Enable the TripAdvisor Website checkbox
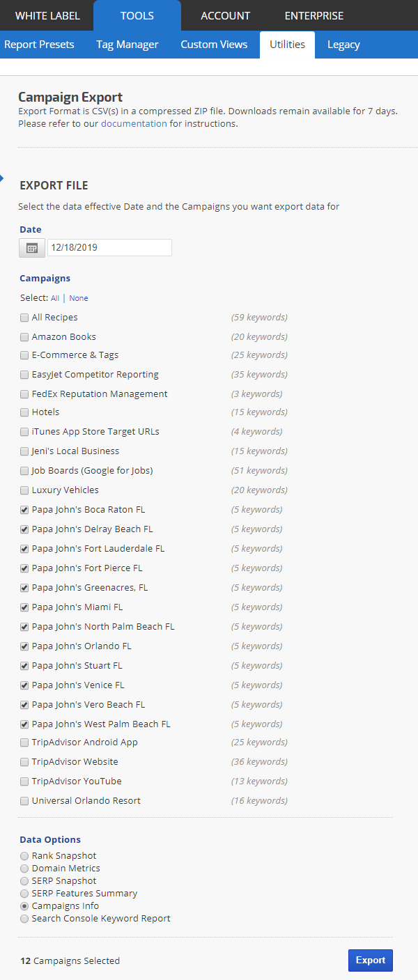This screenshot has height=980, width=418. click(24, 762)
